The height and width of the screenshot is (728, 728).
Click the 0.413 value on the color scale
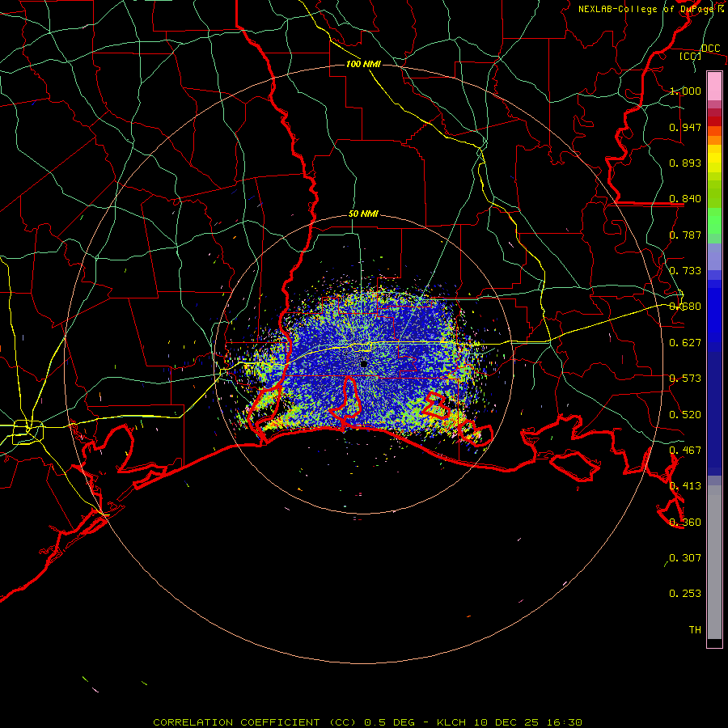685,486
